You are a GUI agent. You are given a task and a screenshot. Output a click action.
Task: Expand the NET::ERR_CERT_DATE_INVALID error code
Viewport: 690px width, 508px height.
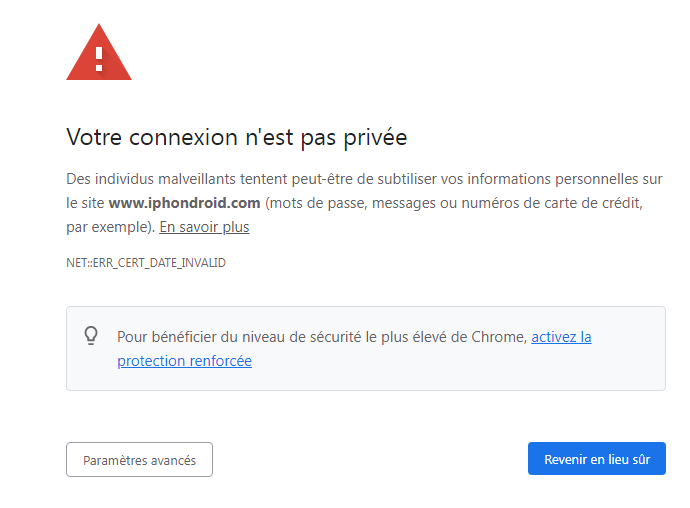click(x=146, y=263)
